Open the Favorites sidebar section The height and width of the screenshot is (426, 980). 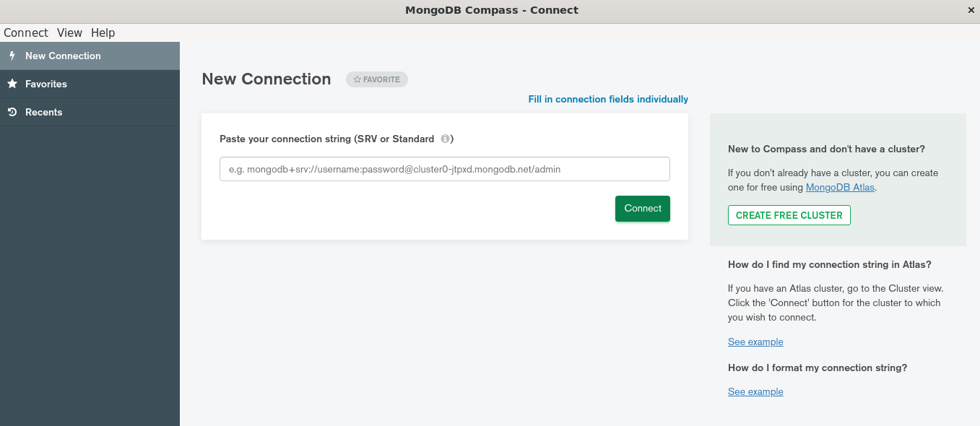click(x=90, y=84)
